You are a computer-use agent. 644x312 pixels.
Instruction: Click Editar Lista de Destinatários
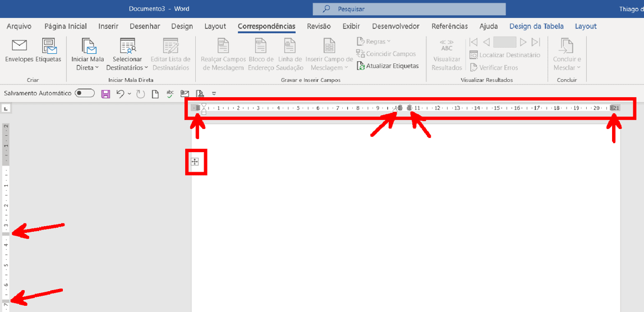170,54
